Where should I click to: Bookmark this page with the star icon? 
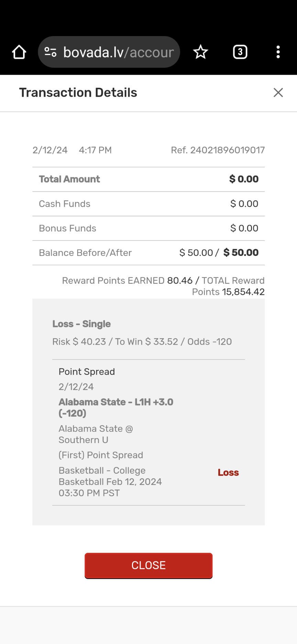pos(200,52)
